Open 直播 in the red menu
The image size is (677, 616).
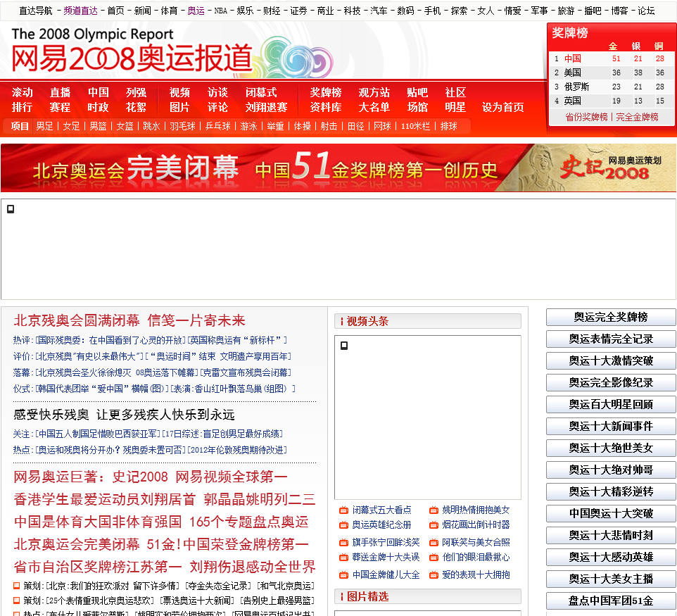60,92
